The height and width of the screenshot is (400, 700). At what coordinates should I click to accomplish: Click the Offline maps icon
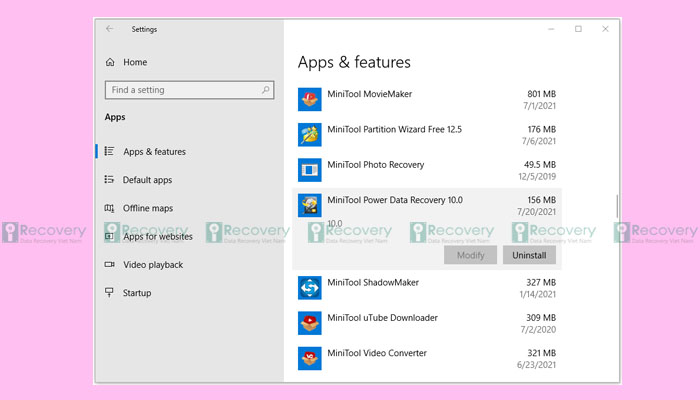(x=109, y=208)
